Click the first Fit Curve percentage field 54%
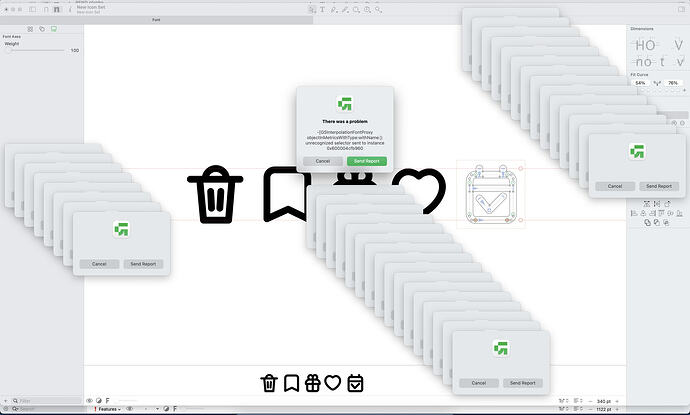 640,83
